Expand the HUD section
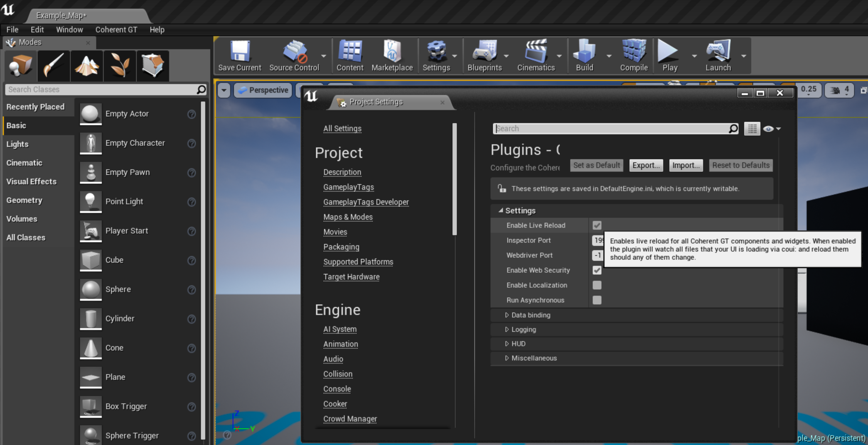 point(507,344)
